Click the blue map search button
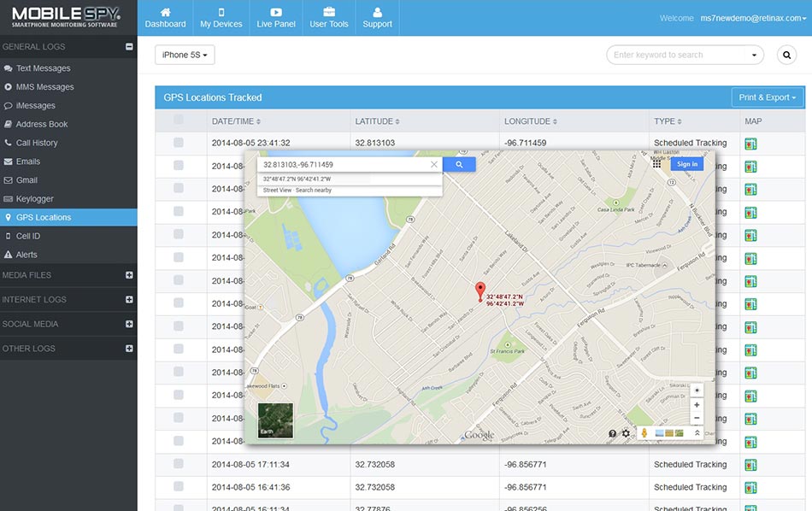812x511 pixels. 459,164
